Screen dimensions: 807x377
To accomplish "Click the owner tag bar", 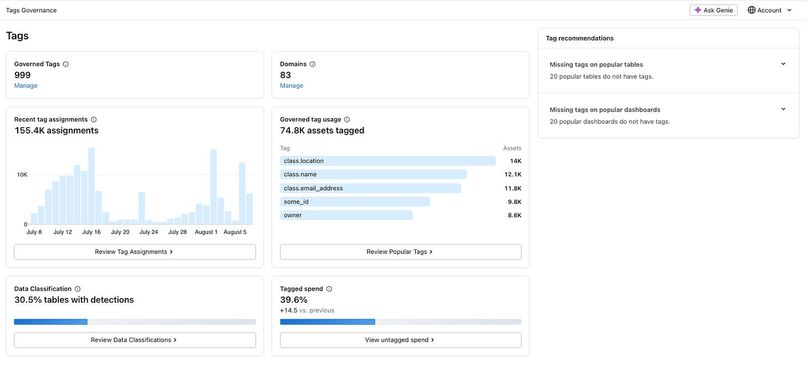I will [x=346, y=215].
